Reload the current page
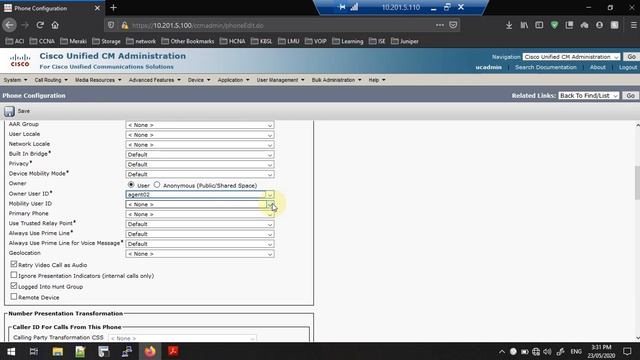This screenshot has width=640, height=360. coord(40,25)
